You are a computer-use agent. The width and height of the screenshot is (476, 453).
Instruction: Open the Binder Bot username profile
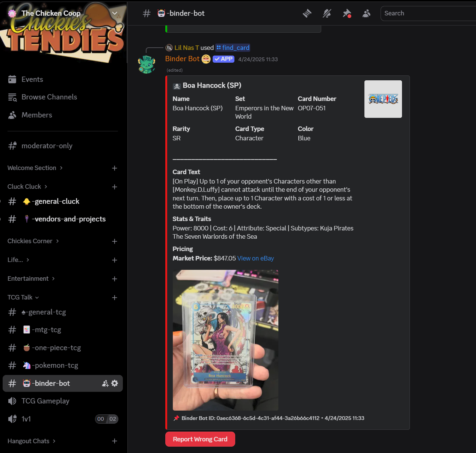click(x=182, y=59)
